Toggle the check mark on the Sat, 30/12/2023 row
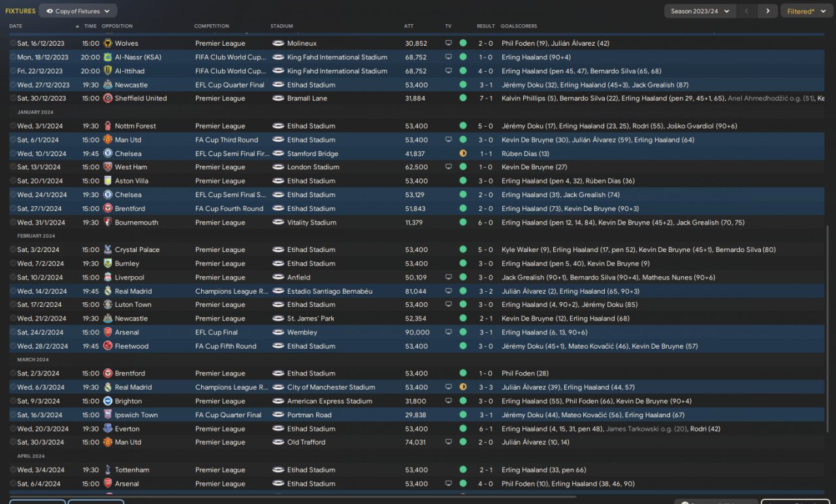 13,98
